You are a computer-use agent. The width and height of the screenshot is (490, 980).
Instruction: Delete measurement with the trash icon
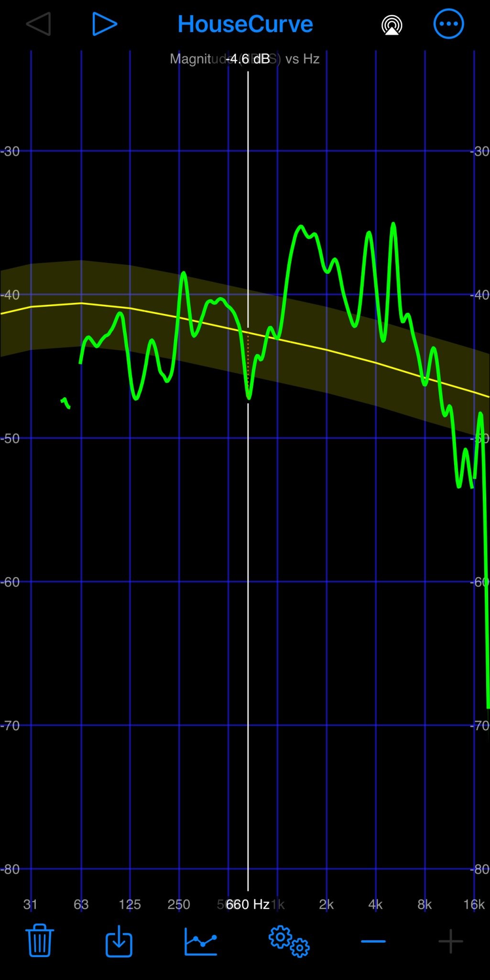coord(40,940)
